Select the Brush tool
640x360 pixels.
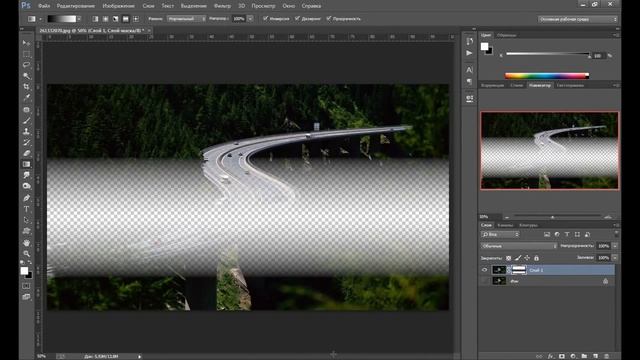[27, 121]
